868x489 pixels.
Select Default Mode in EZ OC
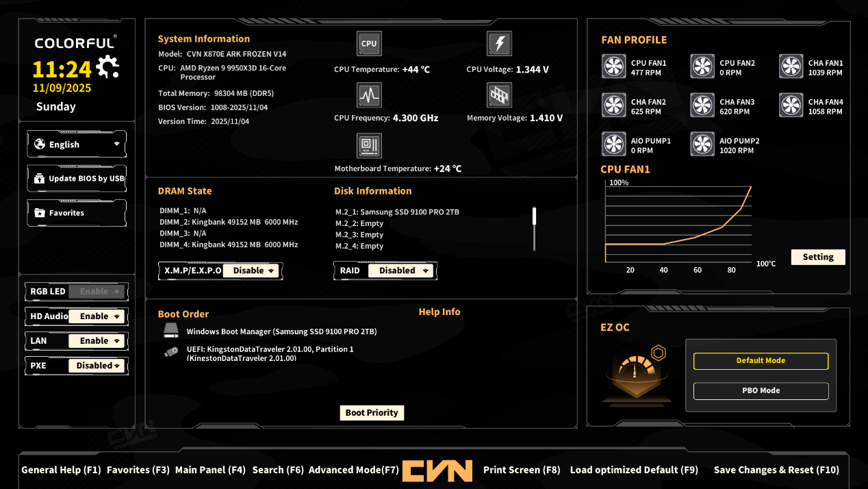click(761, 361)
